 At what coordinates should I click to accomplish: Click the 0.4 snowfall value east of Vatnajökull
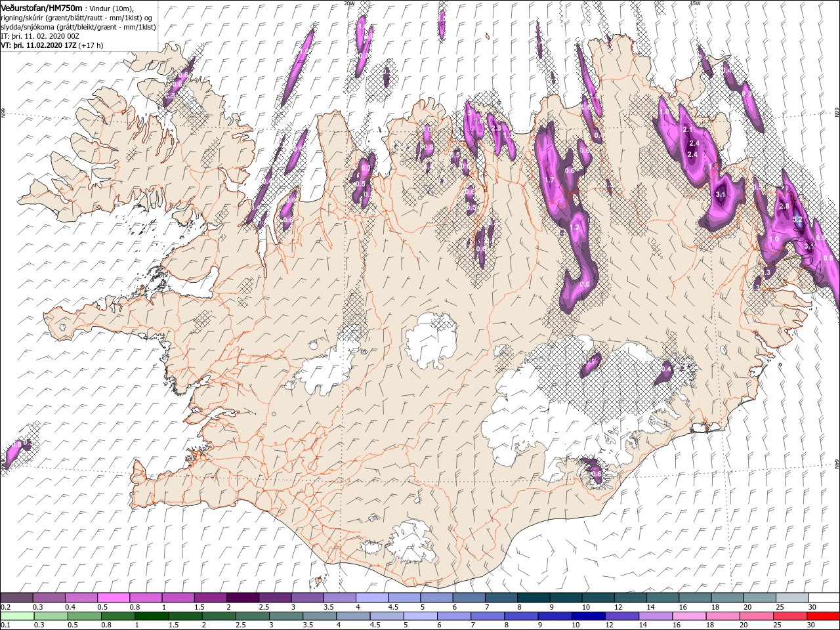pyautogui.click(x=667, y=369)
